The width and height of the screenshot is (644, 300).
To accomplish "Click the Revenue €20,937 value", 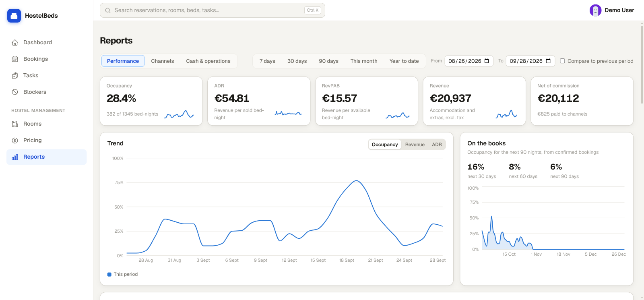I will tap(450, 98).
